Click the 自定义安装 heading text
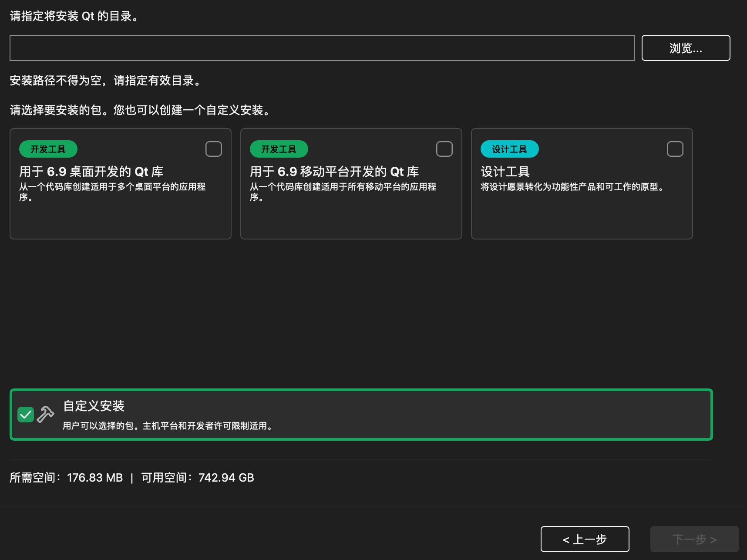 (x=94, y=406)
